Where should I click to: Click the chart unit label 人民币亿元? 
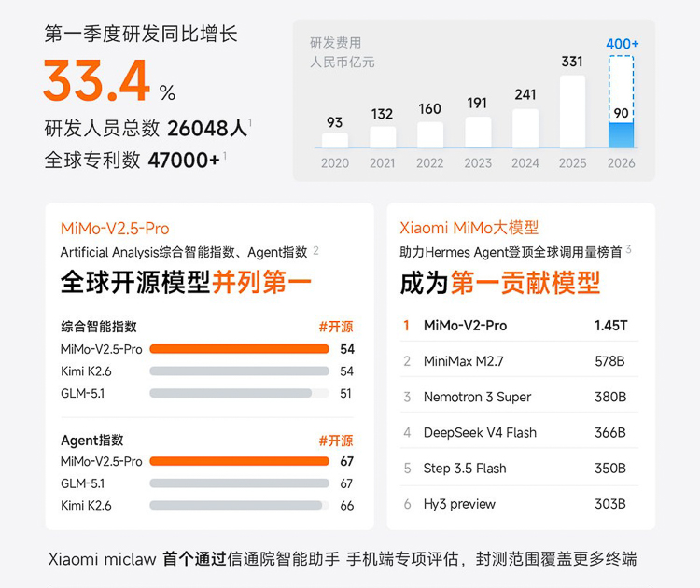(x=342, y=62)
